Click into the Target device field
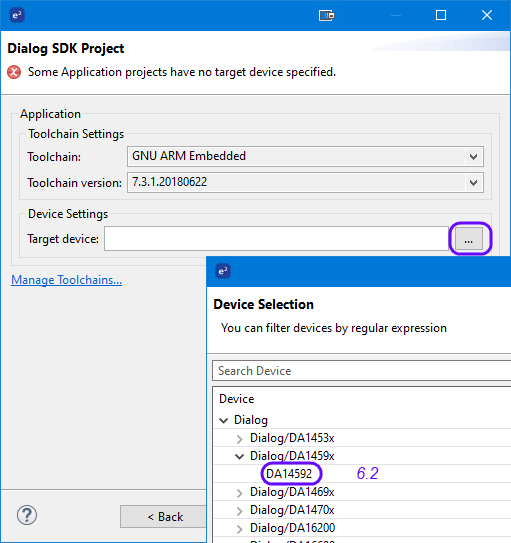This screenshot has height=543, width=511. [276, 239]
